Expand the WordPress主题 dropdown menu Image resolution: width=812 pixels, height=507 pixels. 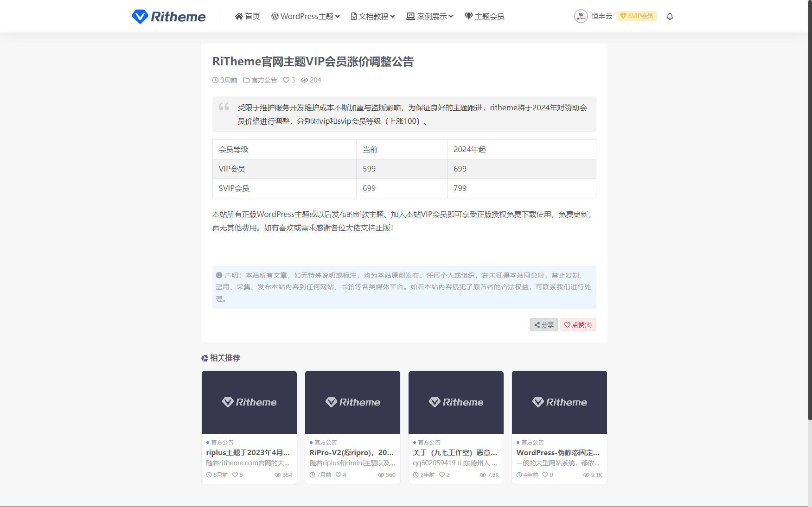click(306, 16)
